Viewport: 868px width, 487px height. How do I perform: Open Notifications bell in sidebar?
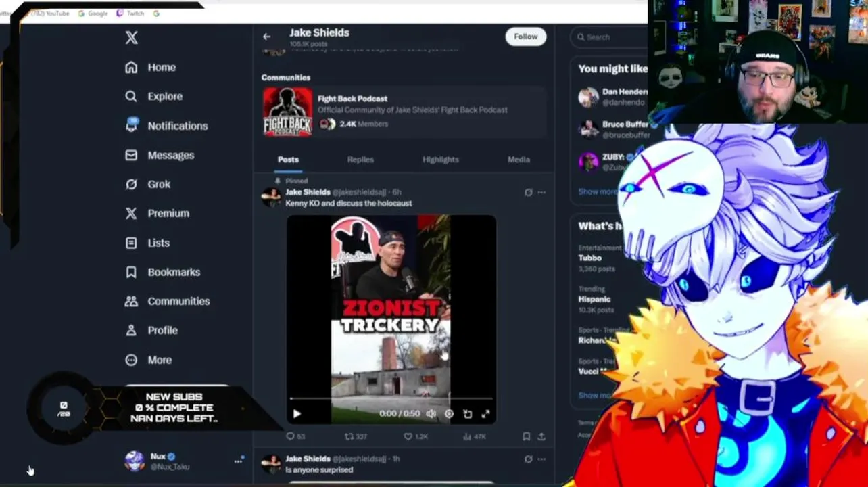[131, 125]
